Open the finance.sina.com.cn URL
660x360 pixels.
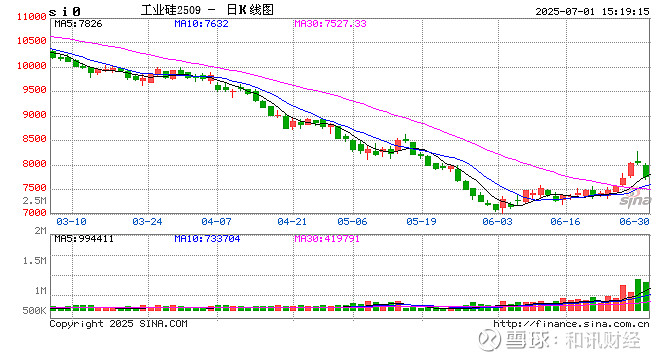click(572, 324)
